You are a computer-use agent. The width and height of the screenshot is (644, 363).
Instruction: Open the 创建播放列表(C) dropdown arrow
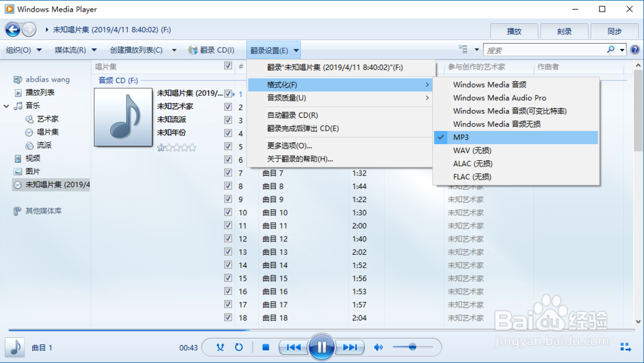(174, 50)
